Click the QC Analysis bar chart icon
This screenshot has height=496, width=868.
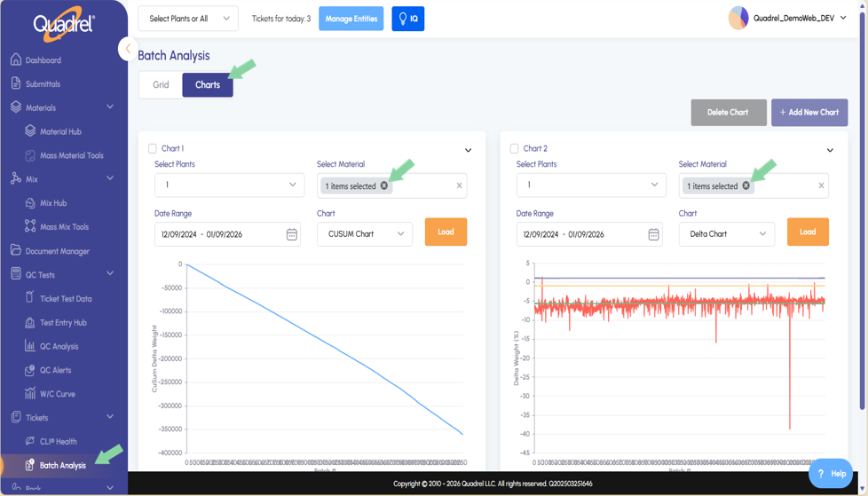[x=30, y=346]
